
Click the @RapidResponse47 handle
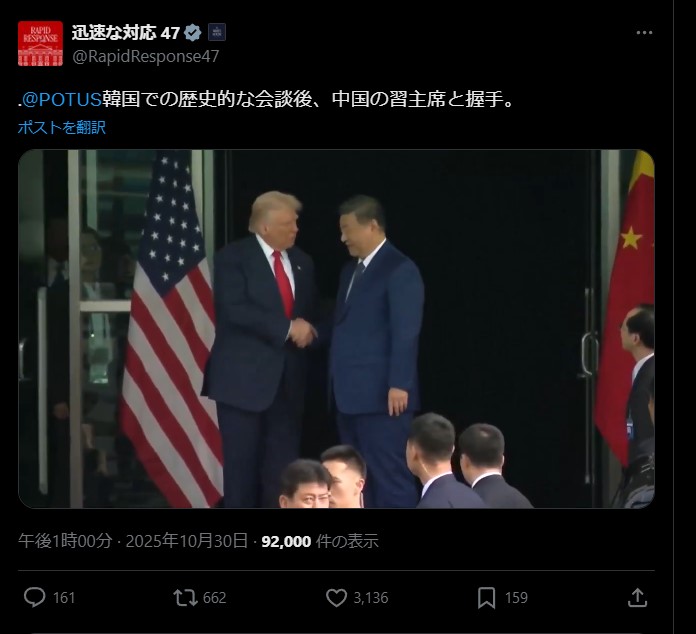coord(146,56)
